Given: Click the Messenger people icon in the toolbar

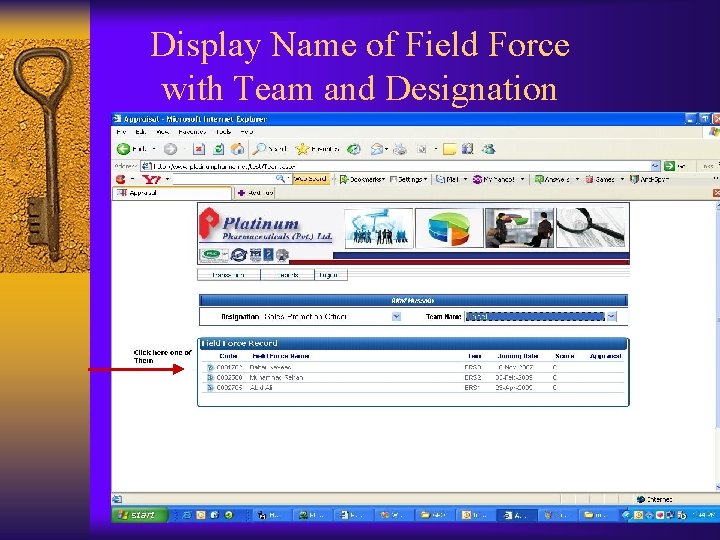Looking at the screenshot, I should tap(488, 149).
